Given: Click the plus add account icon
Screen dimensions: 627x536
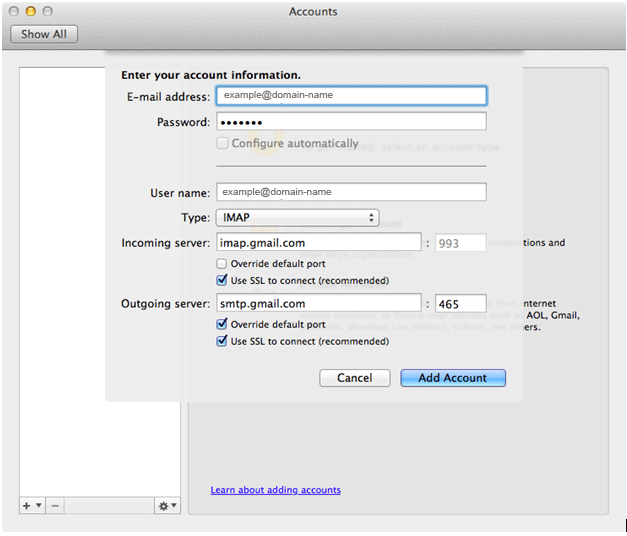Looking at the screenshot, I should [x=32, y=506].
